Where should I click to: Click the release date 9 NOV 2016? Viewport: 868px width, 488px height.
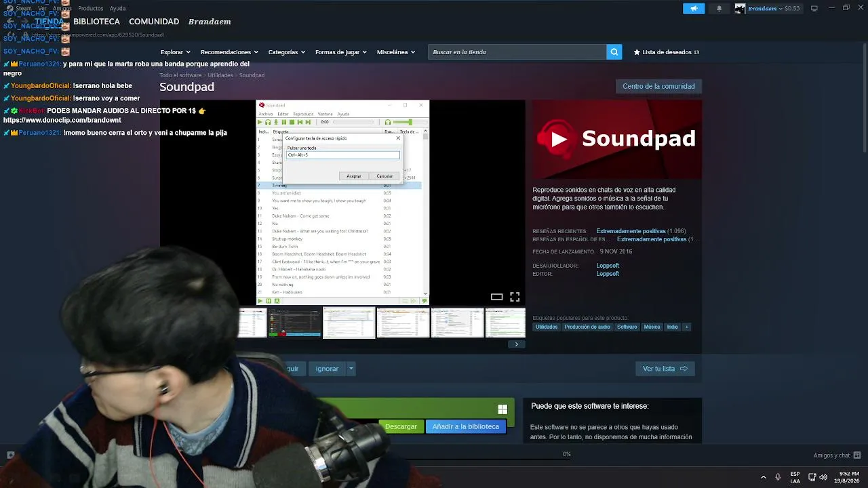(x=616, y=251)
